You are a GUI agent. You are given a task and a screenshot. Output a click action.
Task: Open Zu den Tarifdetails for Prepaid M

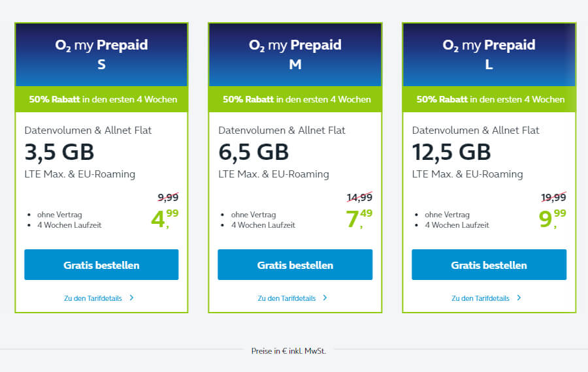point(286,298)
